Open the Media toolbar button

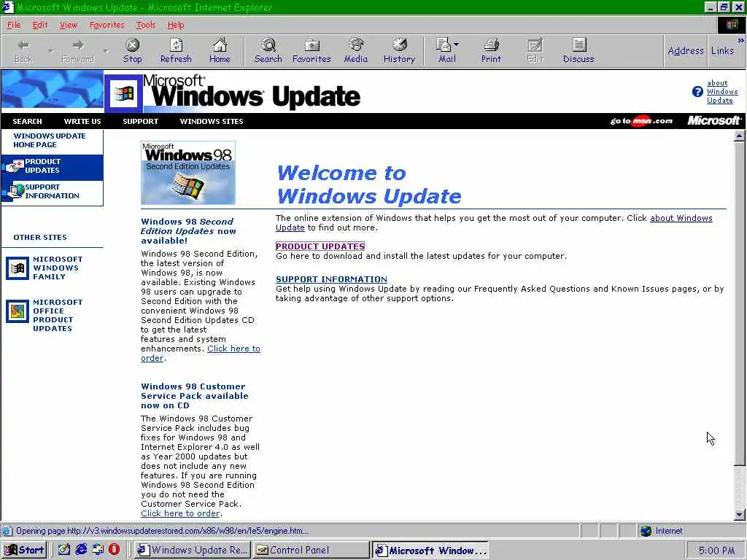[x=355, y=51]
